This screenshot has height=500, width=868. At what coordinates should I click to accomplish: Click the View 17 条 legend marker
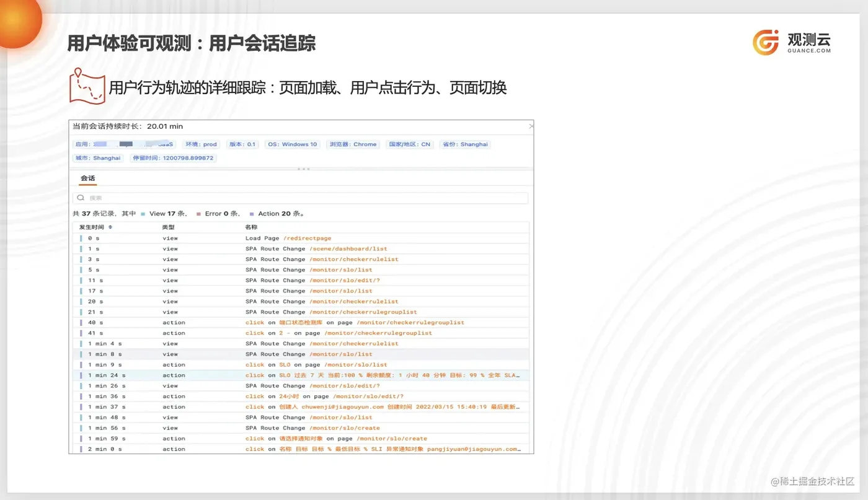143,214
